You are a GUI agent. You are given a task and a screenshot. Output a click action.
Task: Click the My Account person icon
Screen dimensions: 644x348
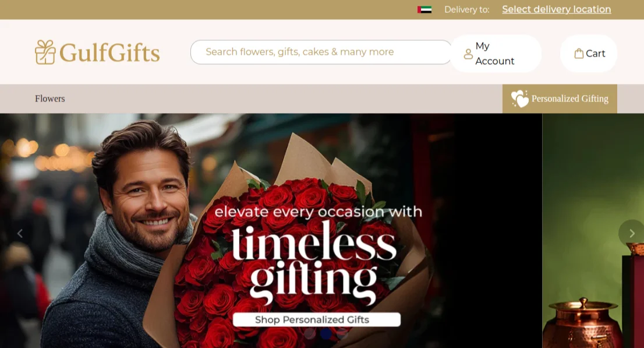pos(468,54)
